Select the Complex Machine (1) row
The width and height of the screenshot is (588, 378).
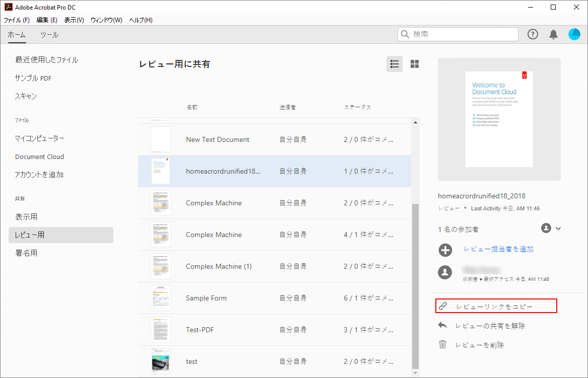(x=275, y=266)
